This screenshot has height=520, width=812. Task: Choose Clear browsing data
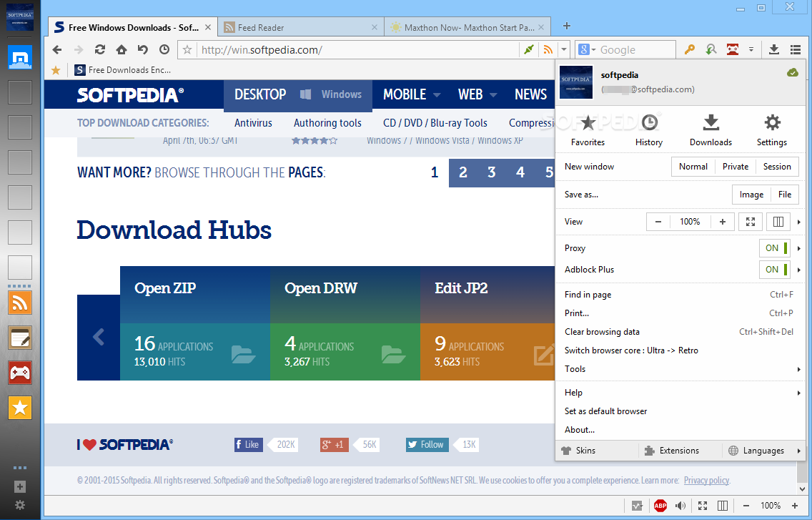coord(680,332)
